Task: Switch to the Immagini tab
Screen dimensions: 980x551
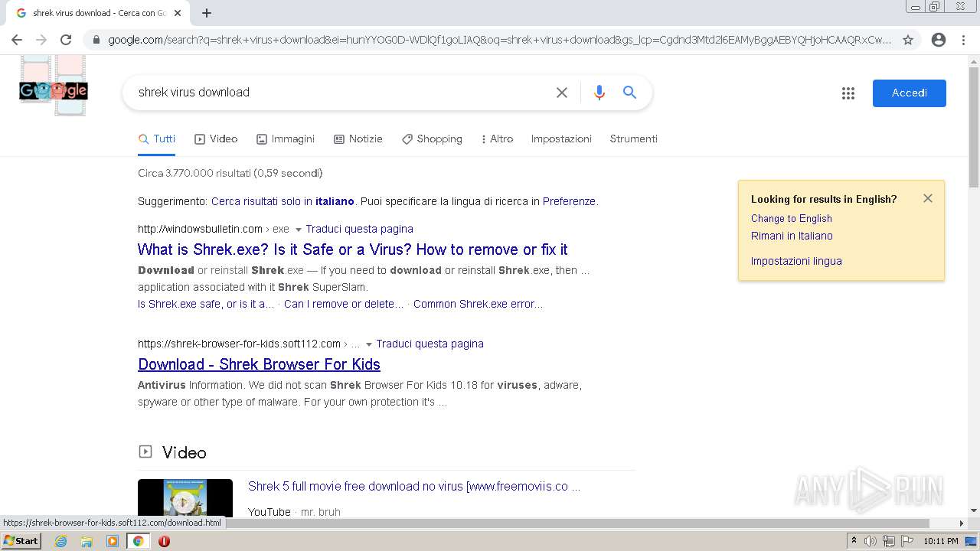Action: point(286,139)
